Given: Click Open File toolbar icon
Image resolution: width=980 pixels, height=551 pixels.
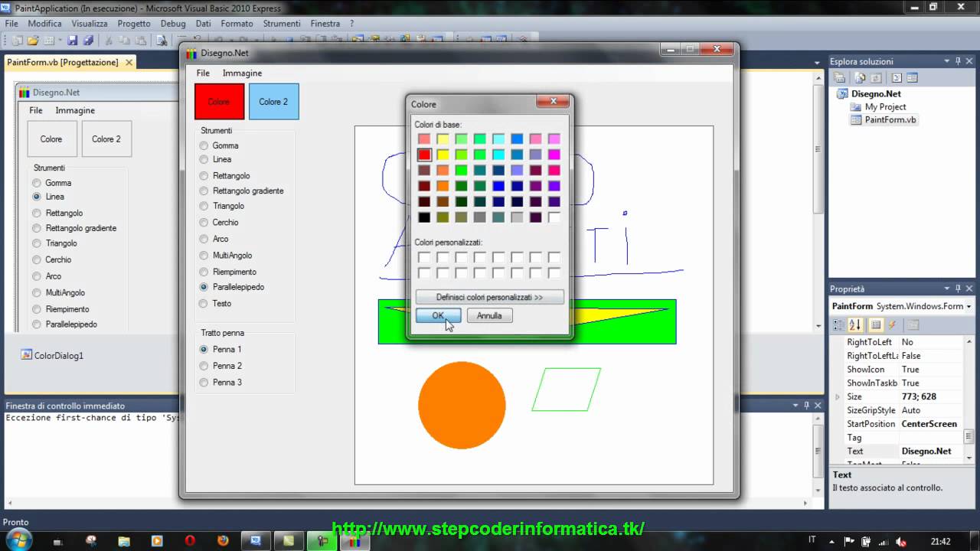Looking at the screenshot, I should point(32,41).
